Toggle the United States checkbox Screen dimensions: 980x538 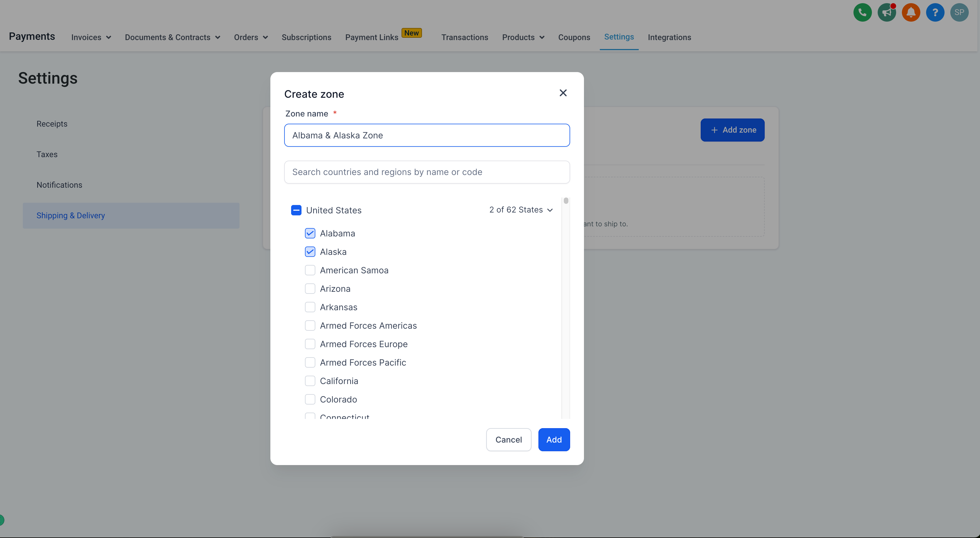pos(296,210)
